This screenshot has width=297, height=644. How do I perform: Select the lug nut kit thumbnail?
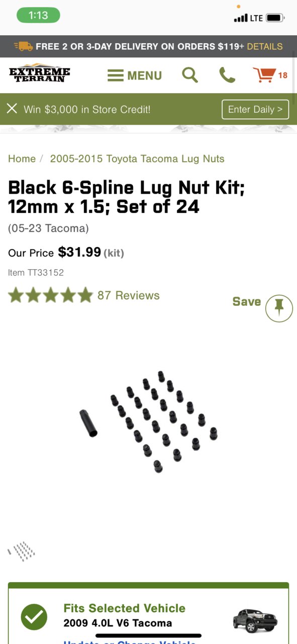(x=22, y=551)
